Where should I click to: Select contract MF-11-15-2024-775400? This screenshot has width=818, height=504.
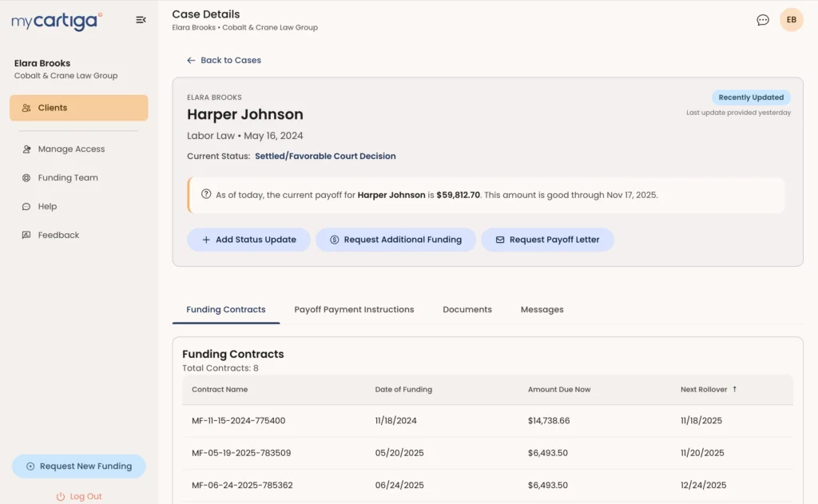pyautogui.click(x=238, y=421)
